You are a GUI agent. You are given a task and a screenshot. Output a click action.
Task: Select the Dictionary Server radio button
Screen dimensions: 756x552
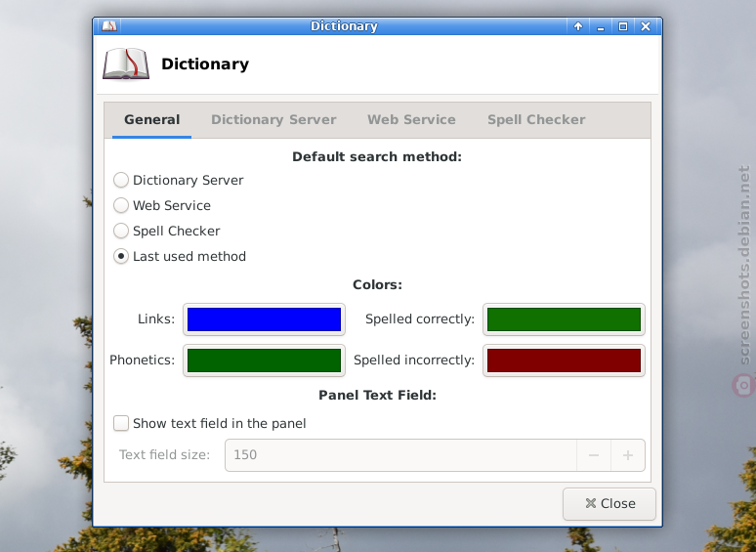coord(121,181)
